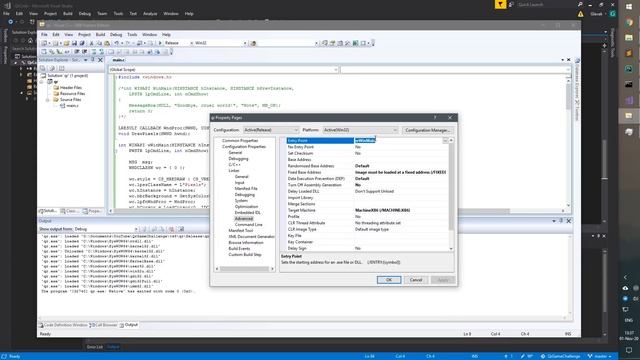Select Custom Build Step in the property tree

tap(244, 255)
